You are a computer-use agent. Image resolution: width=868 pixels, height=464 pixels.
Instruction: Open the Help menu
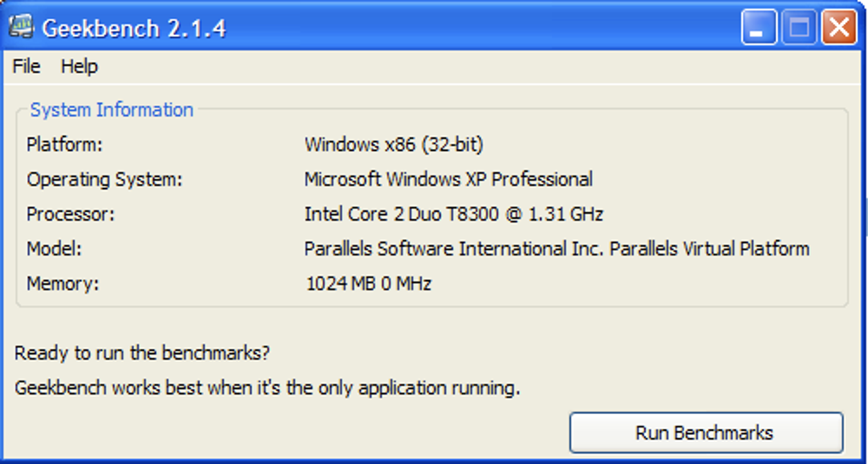coord(79,66)
